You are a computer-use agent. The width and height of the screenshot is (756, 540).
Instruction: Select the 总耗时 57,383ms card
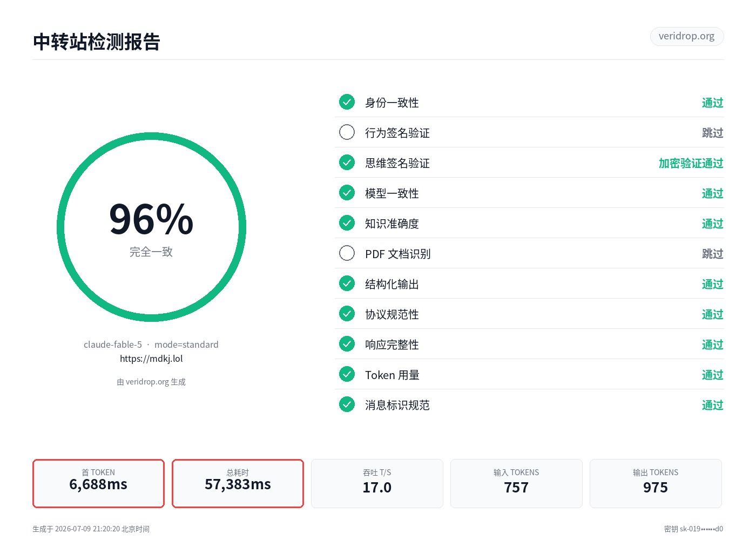click(238, 483)
